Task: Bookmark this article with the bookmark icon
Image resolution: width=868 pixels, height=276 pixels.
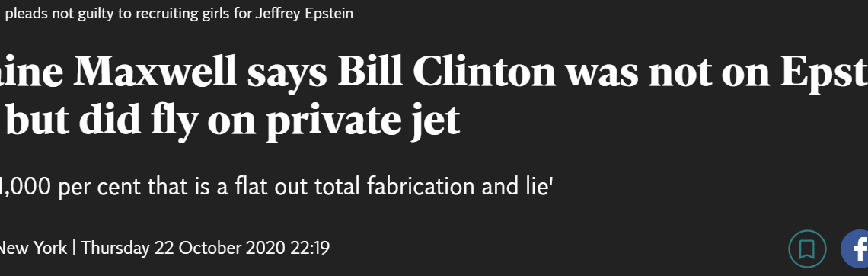Action: (807, 249)
